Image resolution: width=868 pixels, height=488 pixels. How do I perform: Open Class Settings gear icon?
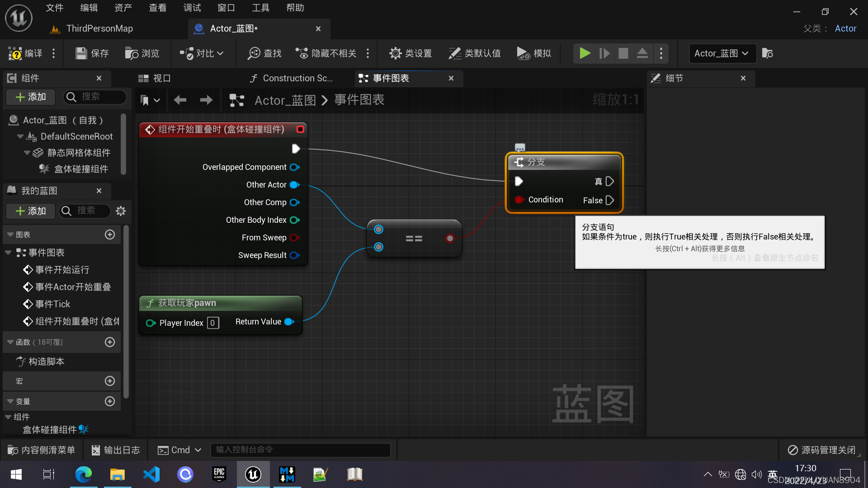click(395, 53)
